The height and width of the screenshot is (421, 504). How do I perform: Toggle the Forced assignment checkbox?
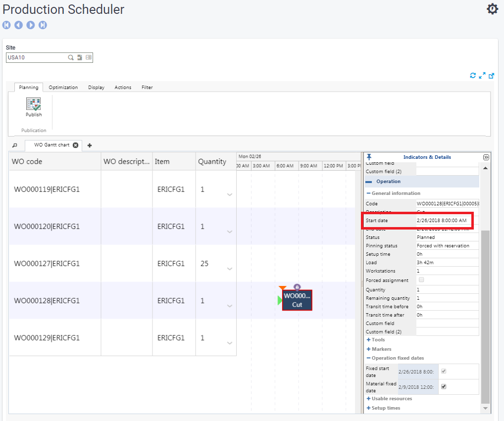(x=421, y=280)
